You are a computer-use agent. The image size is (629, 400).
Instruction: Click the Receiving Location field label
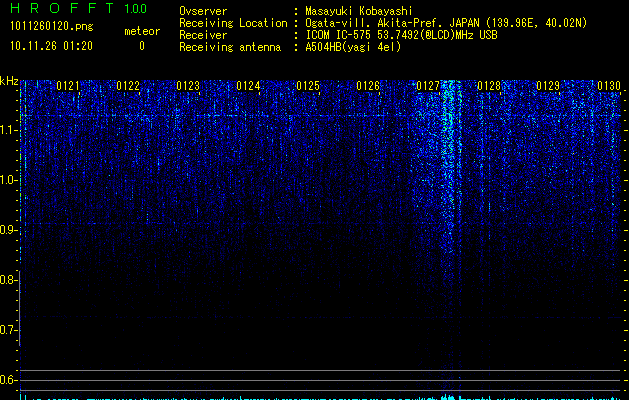(233, 23)
